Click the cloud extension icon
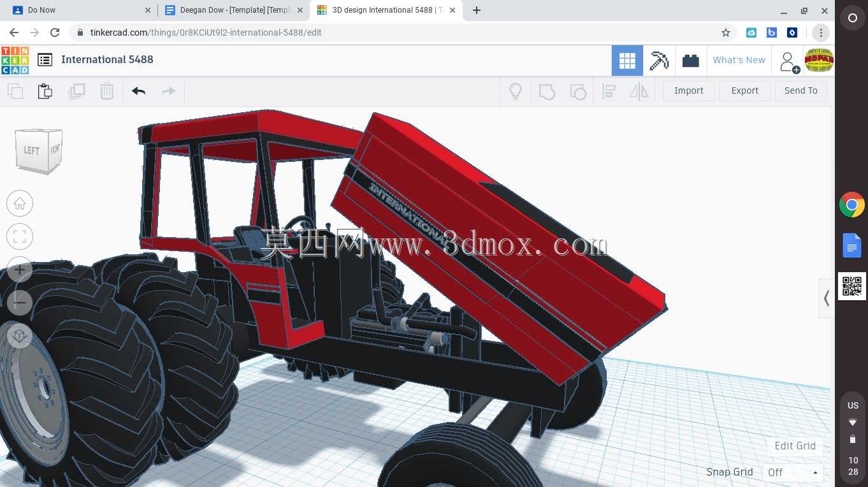Screen dimensions: 868x487 pos(751,33)
